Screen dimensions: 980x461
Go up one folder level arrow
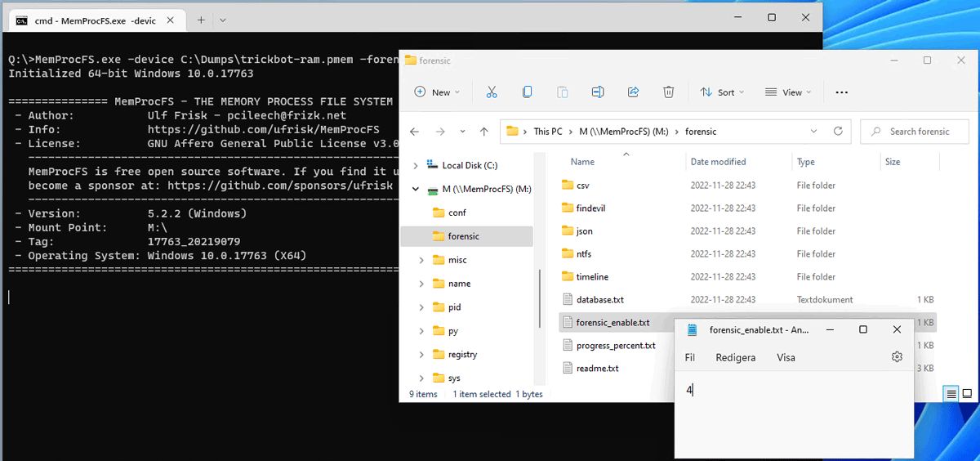[484, 132]
